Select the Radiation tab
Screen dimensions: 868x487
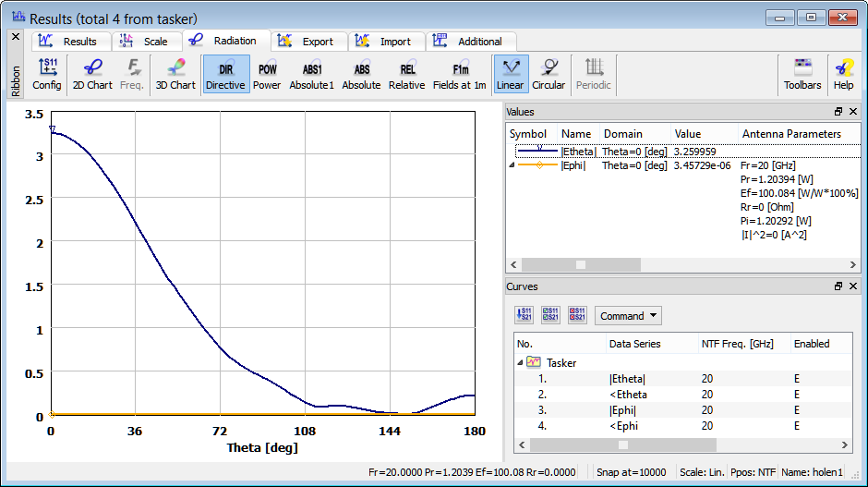tap(226, 41)
